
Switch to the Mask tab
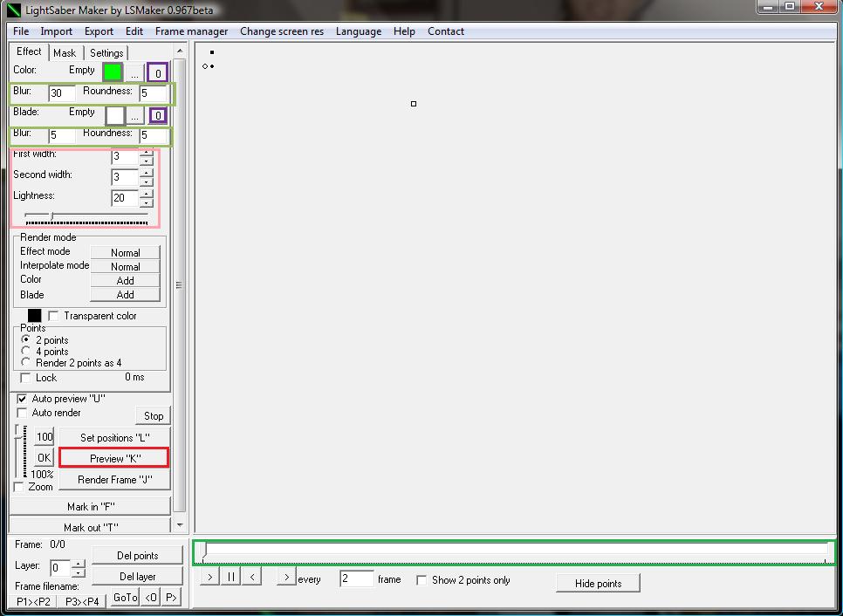point(65,52)
